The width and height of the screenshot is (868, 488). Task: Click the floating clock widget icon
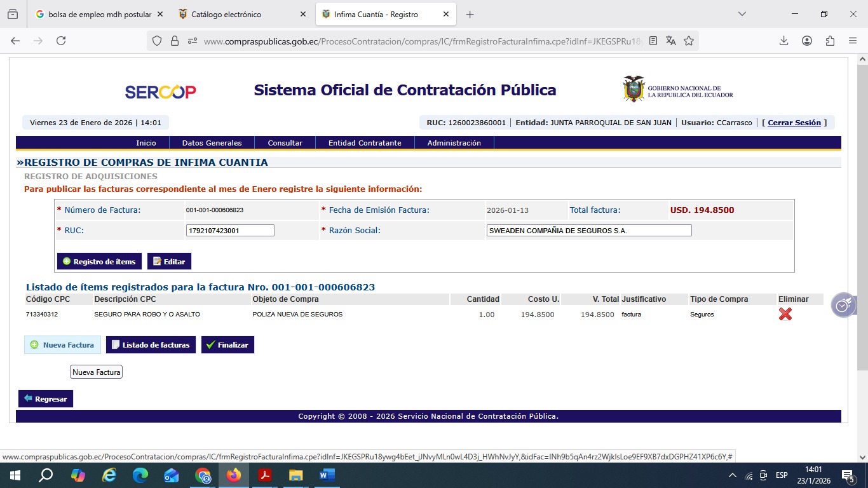pyautogui.click(x=843, y=306)
